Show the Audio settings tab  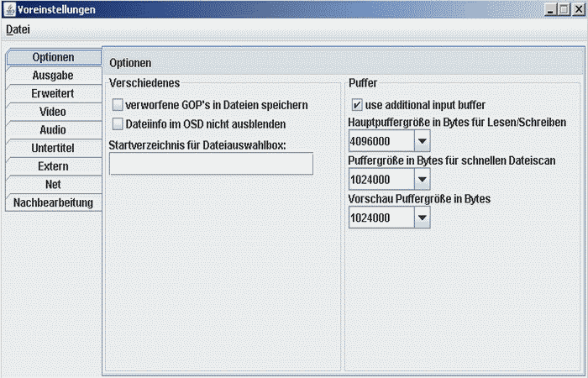53,130
